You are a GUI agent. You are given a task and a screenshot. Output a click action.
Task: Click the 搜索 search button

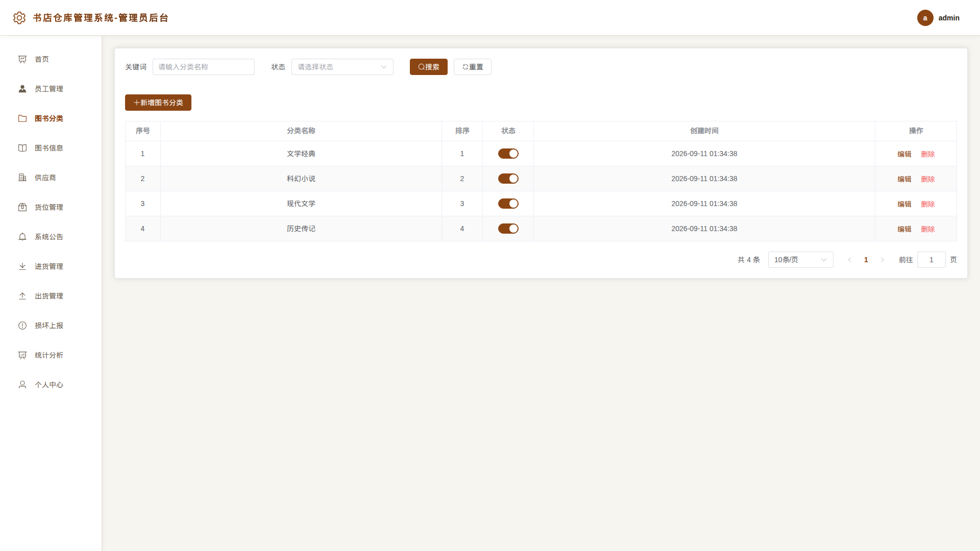point(429,67)
